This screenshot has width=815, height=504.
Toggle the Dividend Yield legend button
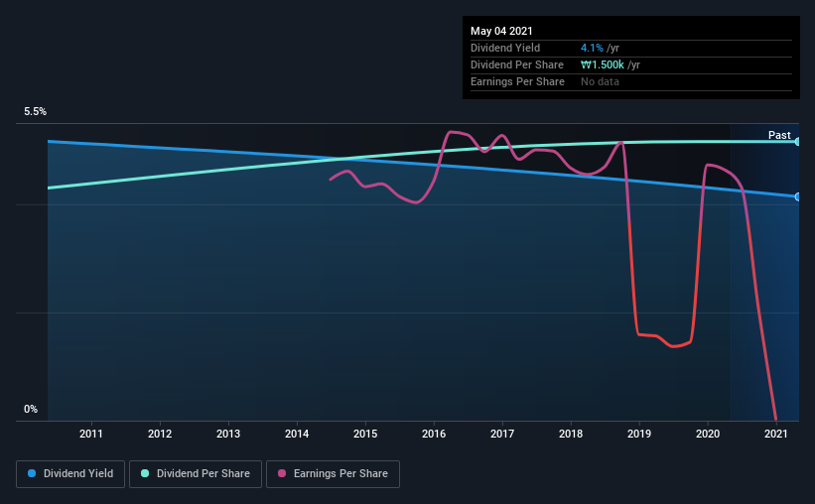pyautogui.click(x=70, y=474)
